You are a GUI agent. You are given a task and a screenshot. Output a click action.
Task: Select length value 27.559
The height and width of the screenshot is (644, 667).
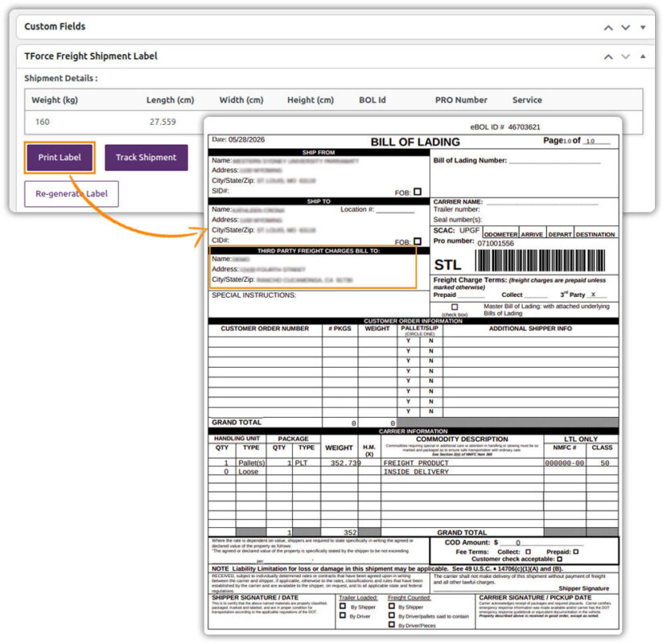(x=163, y=122)
